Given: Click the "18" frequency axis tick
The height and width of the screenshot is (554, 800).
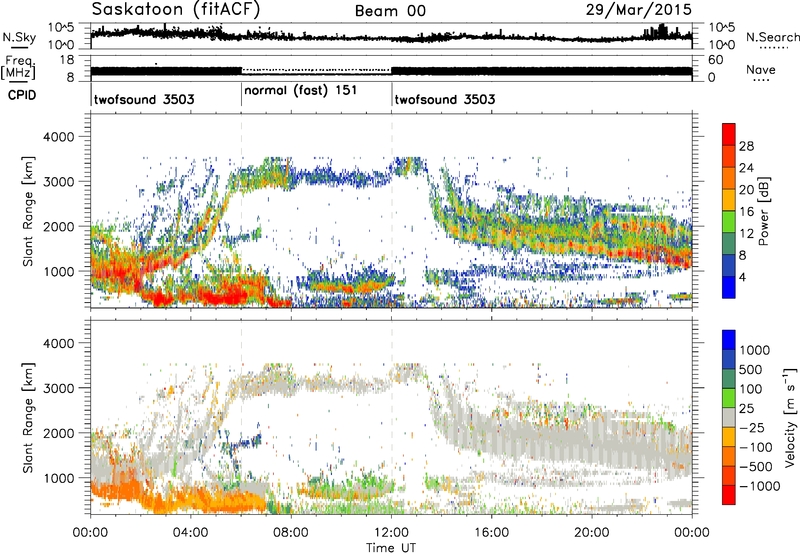Looking at the screenshot, I should click(67, 60).
